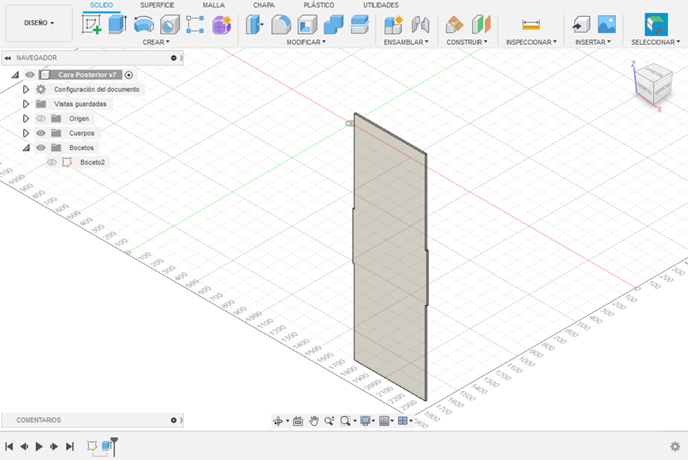Image resolution: width=688 pixels, height=460 pixels.
Task: Expand Vistas guardadas node
Action: pos(26,104)
